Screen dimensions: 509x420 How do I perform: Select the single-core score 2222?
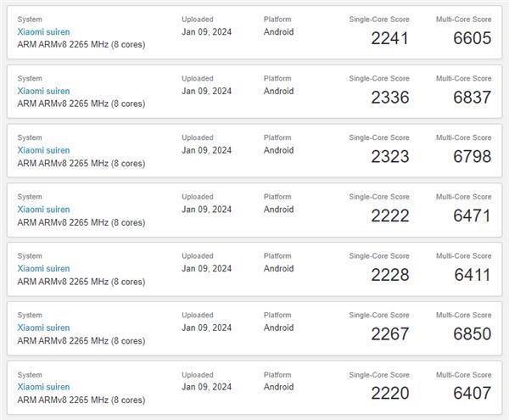(389, 216)
